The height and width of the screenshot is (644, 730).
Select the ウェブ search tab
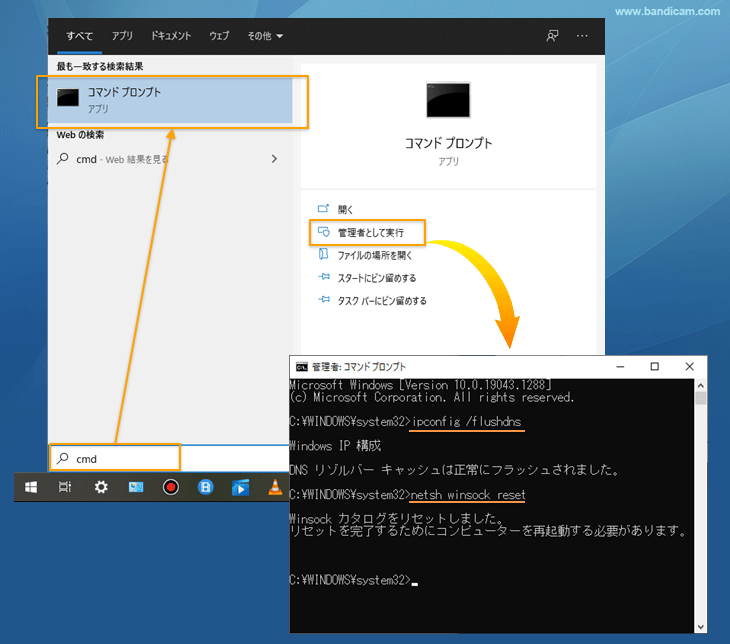pyautogui.click(x=219, y=36)
